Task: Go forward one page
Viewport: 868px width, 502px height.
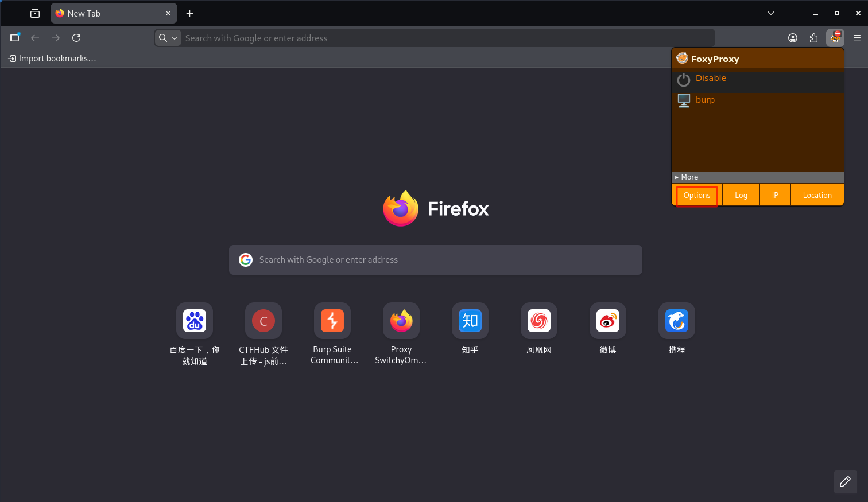Action: click(x=56, y=38)
